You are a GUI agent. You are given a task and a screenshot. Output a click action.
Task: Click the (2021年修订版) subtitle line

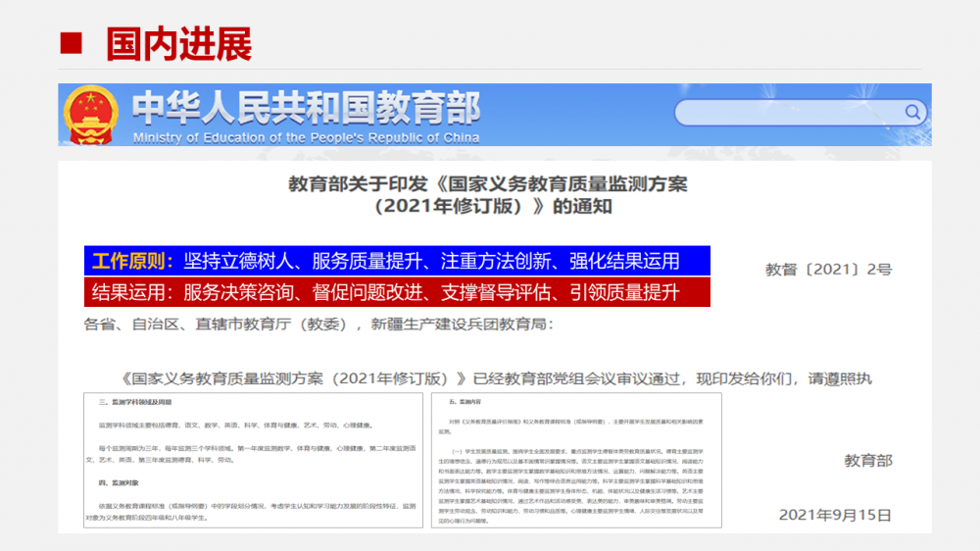coord(487,206)
